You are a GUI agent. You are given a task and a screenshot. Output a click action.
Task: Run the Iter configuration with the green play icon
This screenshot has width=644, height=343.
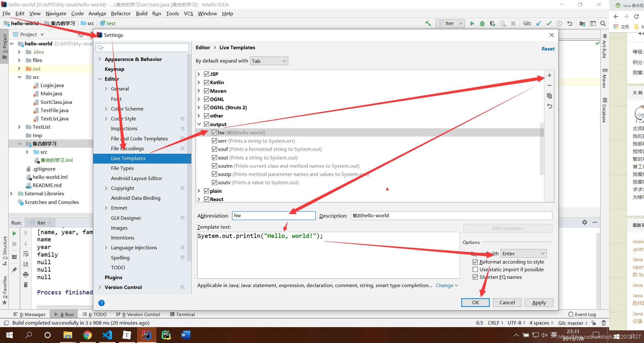[472, 24]
